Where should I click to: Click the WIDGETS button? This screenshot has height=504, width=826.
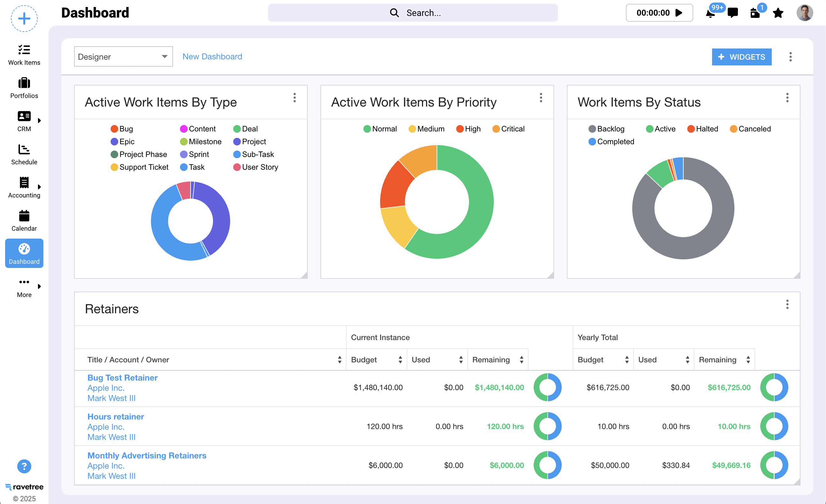741,57
